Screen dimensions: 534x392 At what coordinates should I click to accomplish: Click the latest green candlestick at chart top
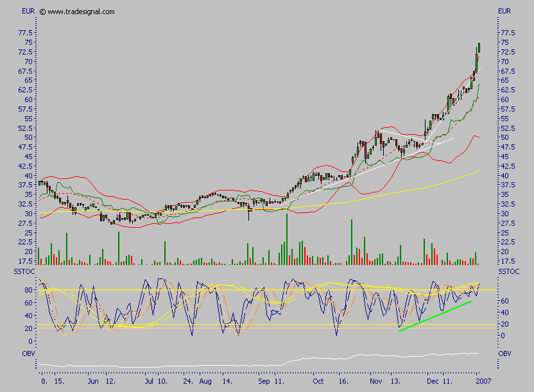[x=479, y=47]
